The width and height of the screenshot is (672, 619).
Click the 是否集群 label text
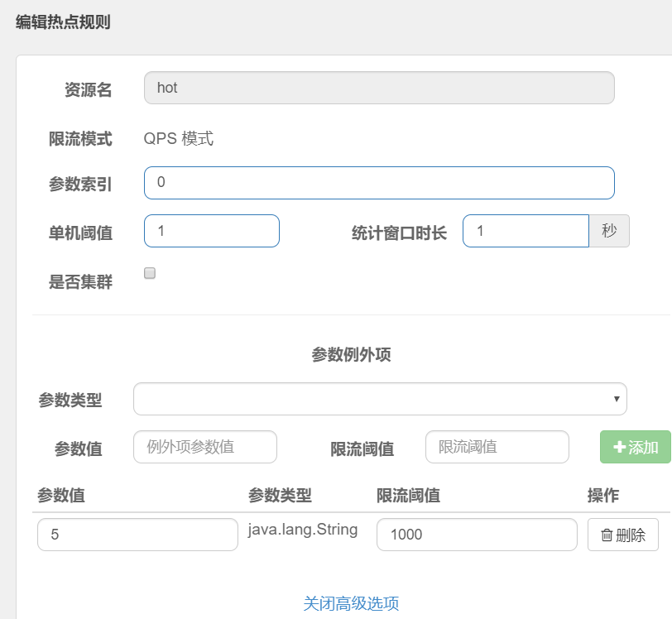[x=80, y=282]
